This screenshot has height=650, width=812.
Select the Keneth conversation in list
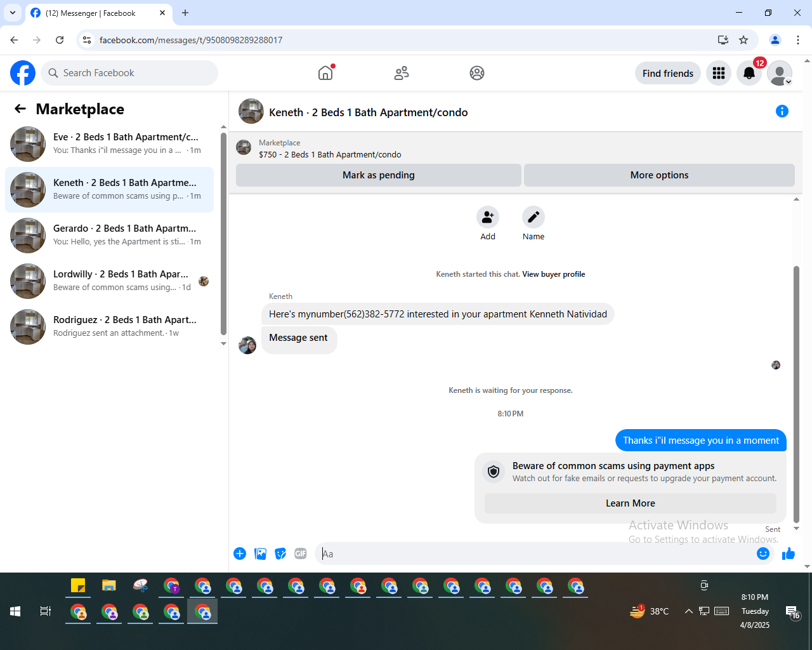[x=109, y=190]
